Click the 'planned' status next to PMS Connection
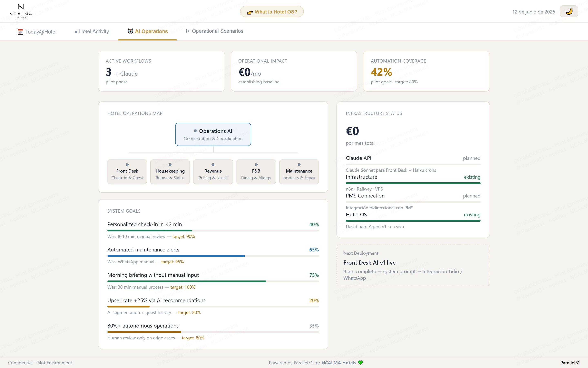The height and width of the screenshot is (368, 588). [472, 196]
